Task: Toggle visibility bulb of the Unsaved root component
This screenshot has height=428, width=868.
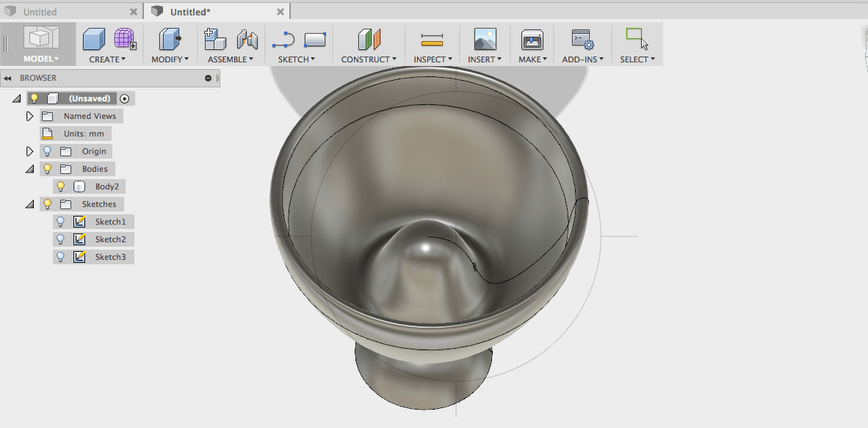Action: click(35, 98)
